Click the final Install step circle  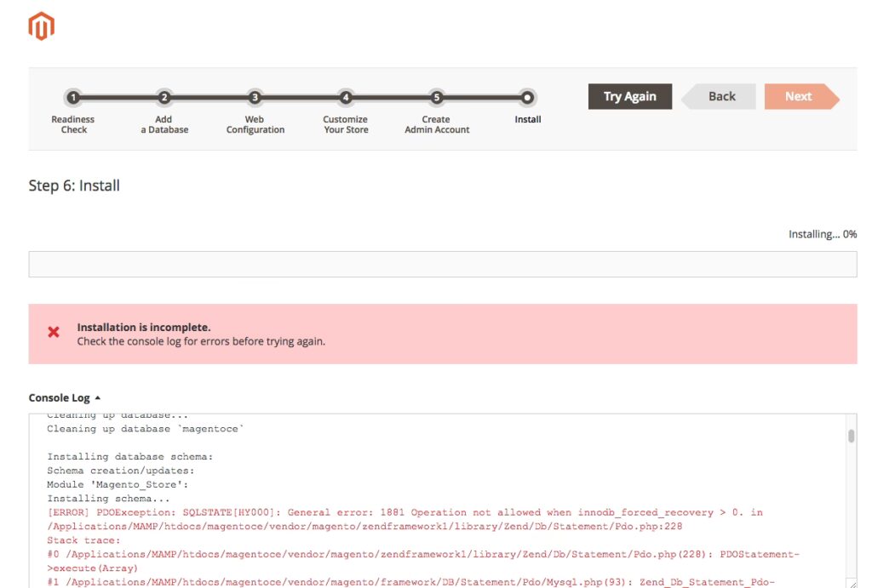click(527, 98)
